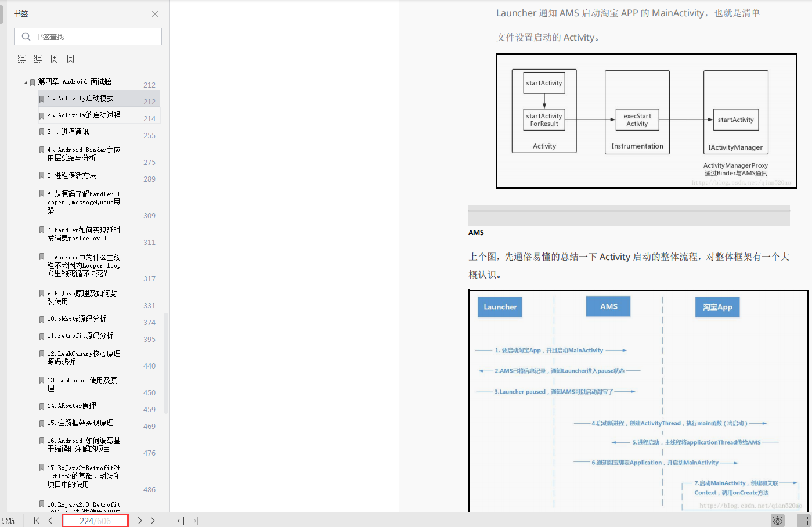Delete bookmark using the bookmark-minus icon
This screenshot has height=527, width=812.
pyautogui.click(x=71, y=59)
